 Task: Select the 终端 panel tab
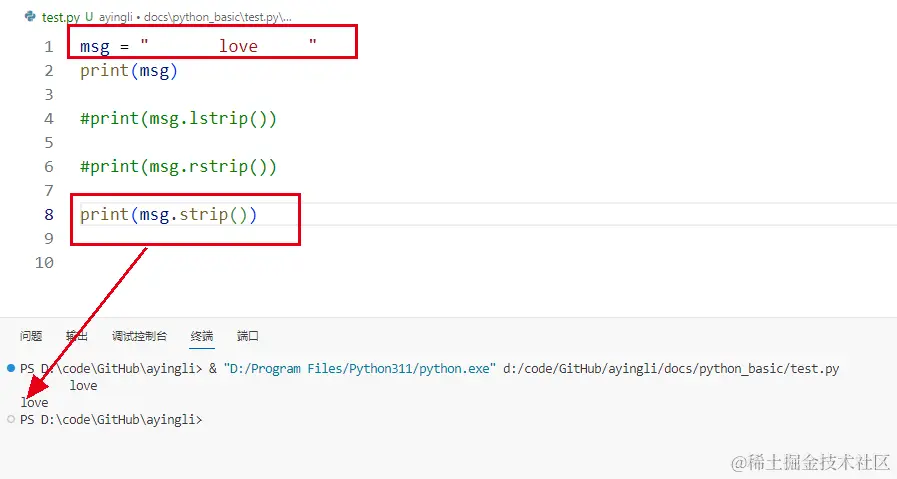point(202,336)
